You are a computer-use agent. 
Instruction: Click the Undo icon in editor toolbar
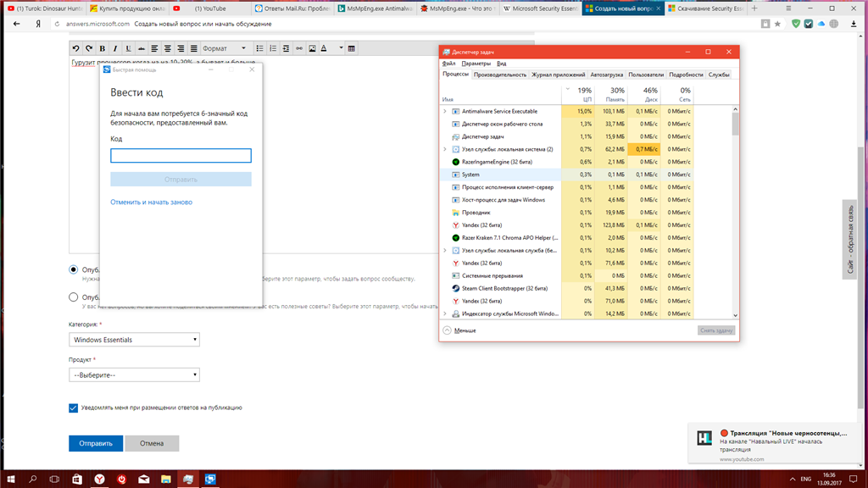tap(75, 48)
